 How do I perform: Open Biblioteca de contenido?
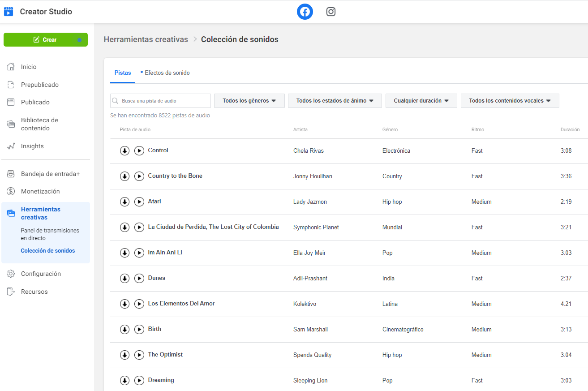39,124
